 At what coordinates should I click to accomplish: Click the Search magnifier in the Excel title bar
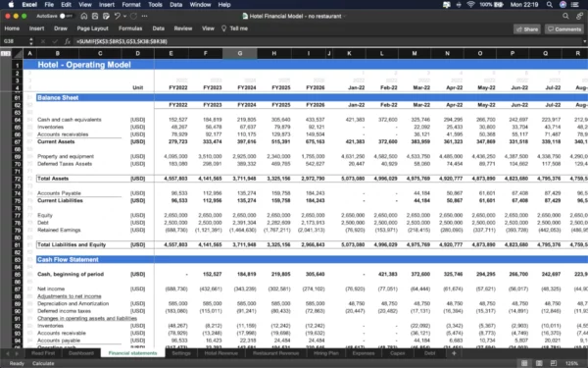(x=565, y=16)
